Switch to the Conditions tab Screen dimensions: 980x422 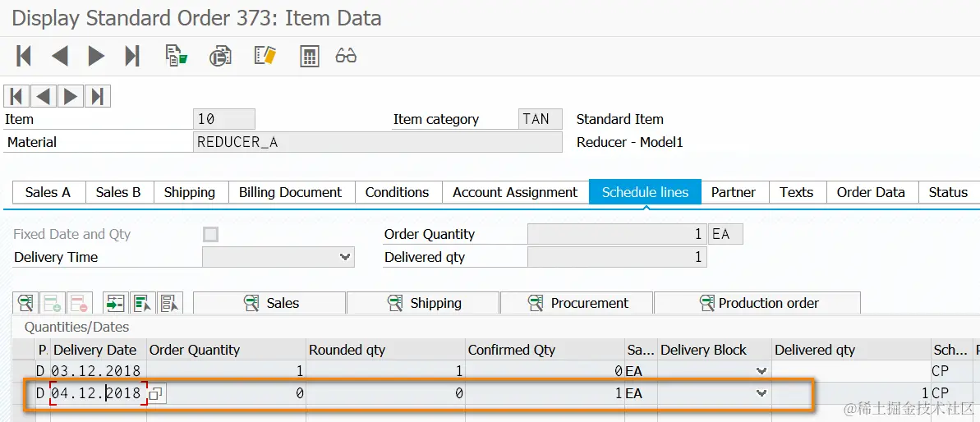tap(397, 192)
